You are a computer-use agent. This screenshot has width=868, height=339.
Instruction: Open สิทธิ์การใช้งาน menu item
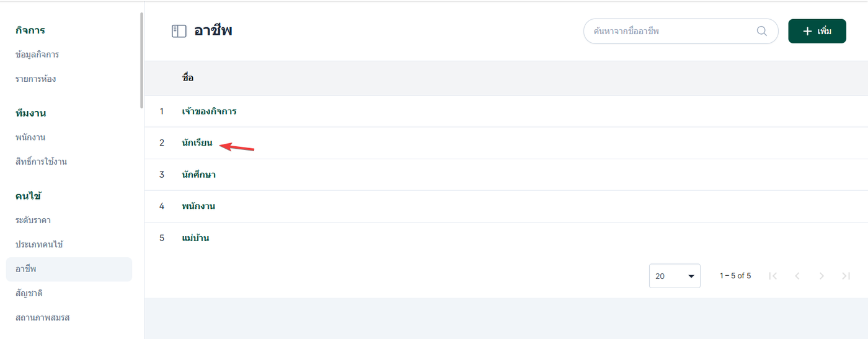41,162
